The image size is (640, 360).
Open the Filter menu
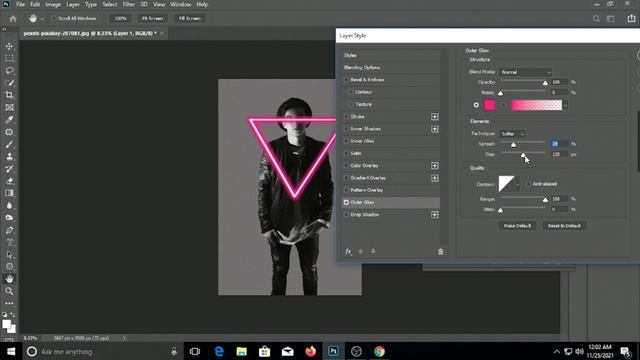tap(129, 4)
